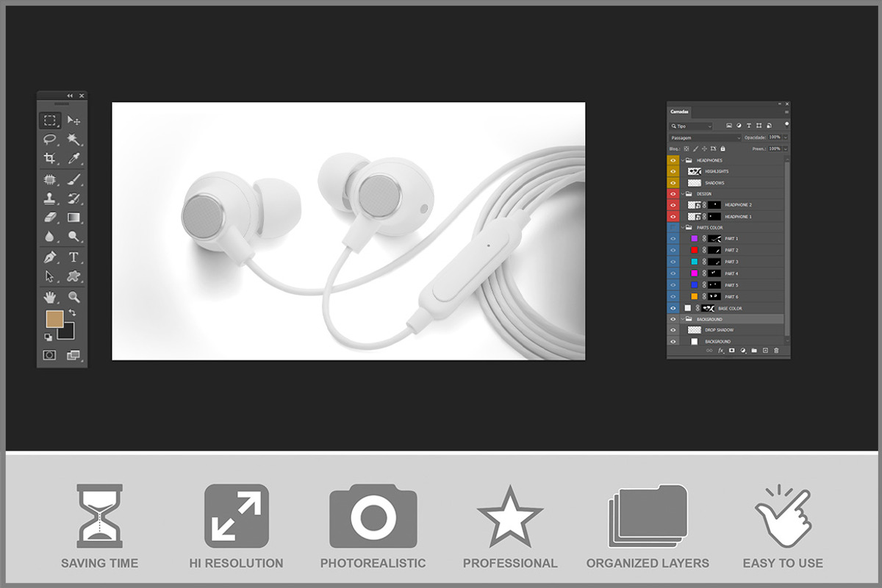This screenshot has width=882, height=588.
Task: Click the Opacidade 100% value field
Action: [775, 137]
